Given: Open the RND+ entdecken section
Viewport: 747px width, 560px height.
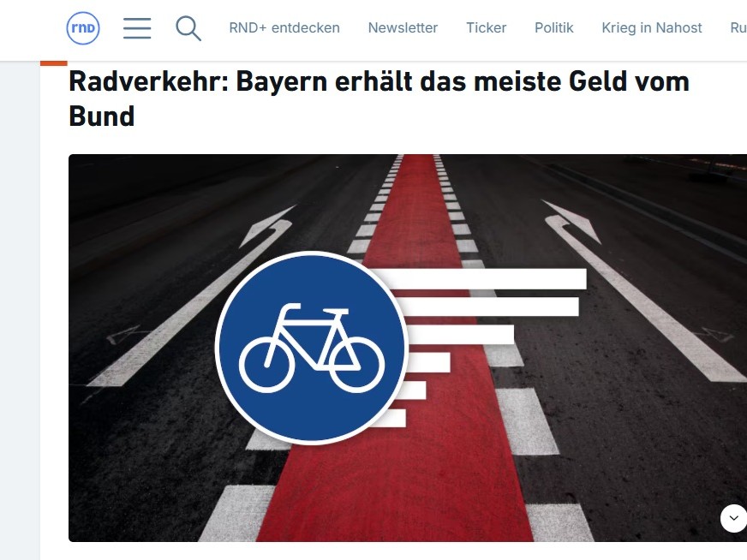Looking at the screenshot, I should [284, 27].
